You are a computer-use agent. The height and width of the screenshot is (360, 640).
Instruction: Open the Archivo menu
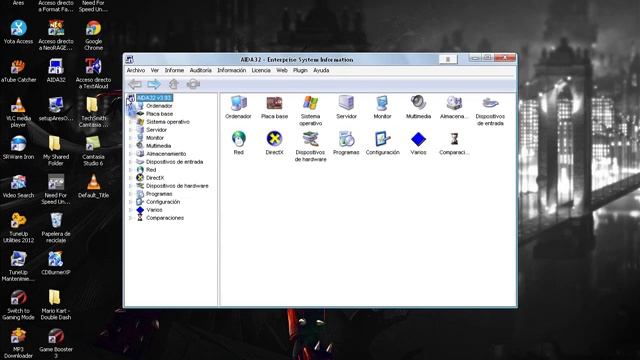pos(136,70)
